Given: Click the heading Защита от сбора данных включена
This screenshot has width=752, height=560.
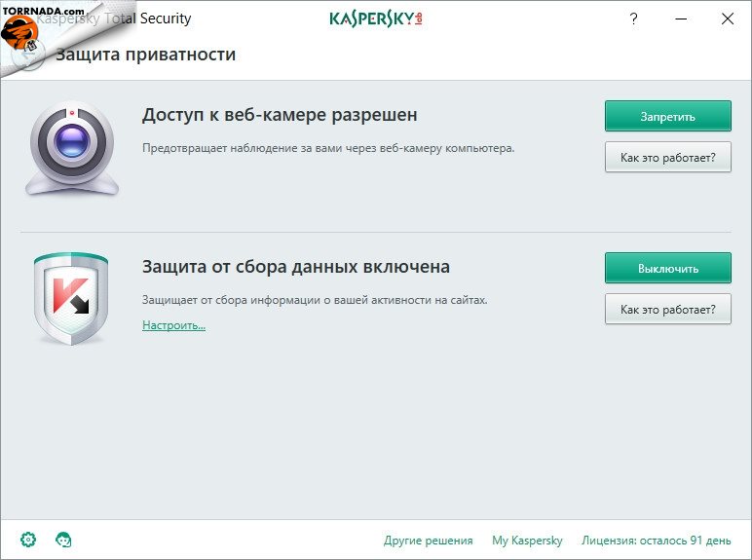Looking at the screenshot, I should click(x=296, y=267).
